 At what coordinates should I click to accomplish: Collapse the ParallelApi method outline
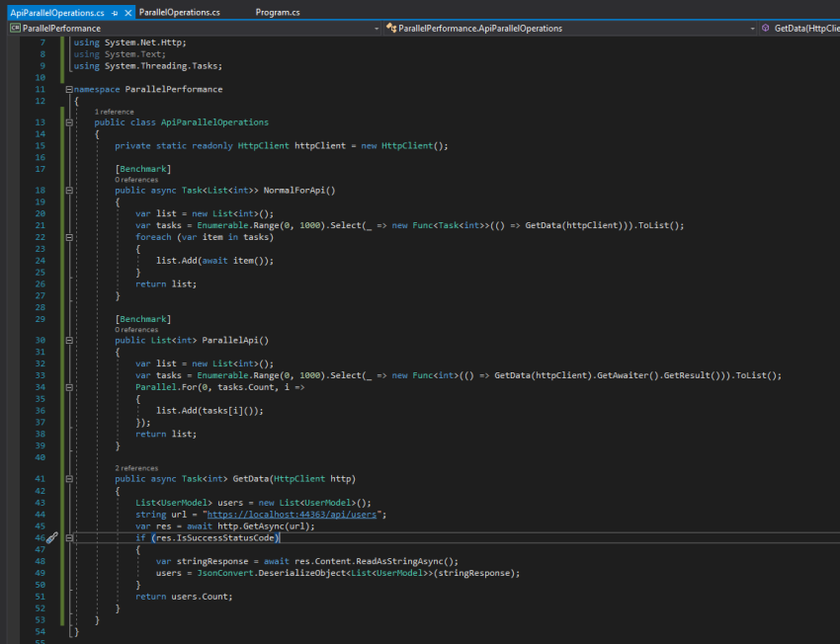[x=69, y=340]
